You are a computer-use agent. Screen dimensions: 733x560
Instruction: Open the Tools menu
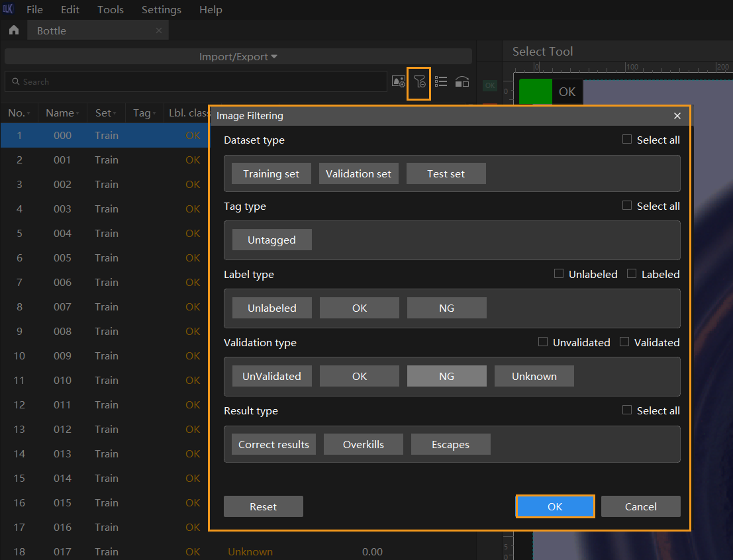[111, 9]
